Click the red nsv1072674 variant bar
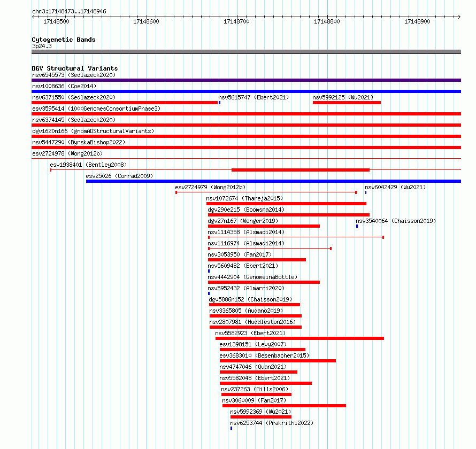Viewport: 476px width, 449px height. 286,204
